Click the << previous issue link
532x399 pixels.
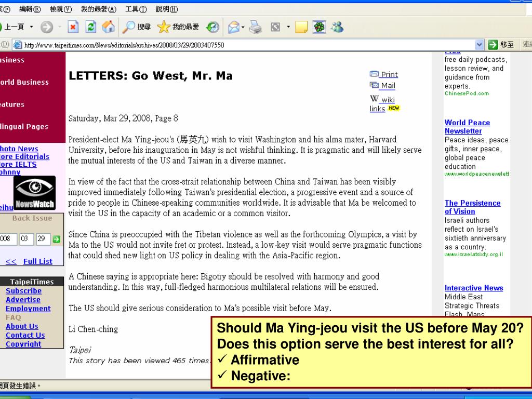11,262
